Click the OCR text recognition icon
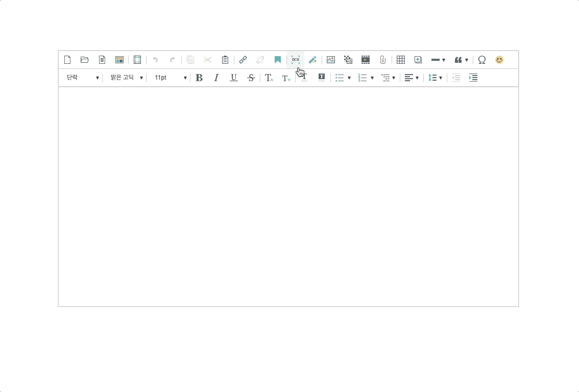The height and width of the screenshot is (392, 579). pyautogui.click(x=295, y=60)
